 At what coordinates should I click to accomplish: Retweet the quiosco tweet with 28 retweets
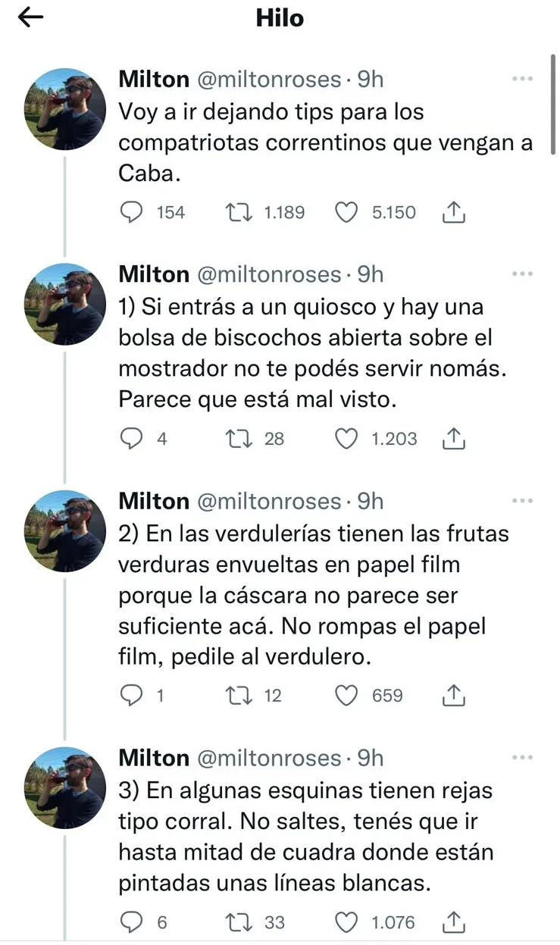point(240,438)
